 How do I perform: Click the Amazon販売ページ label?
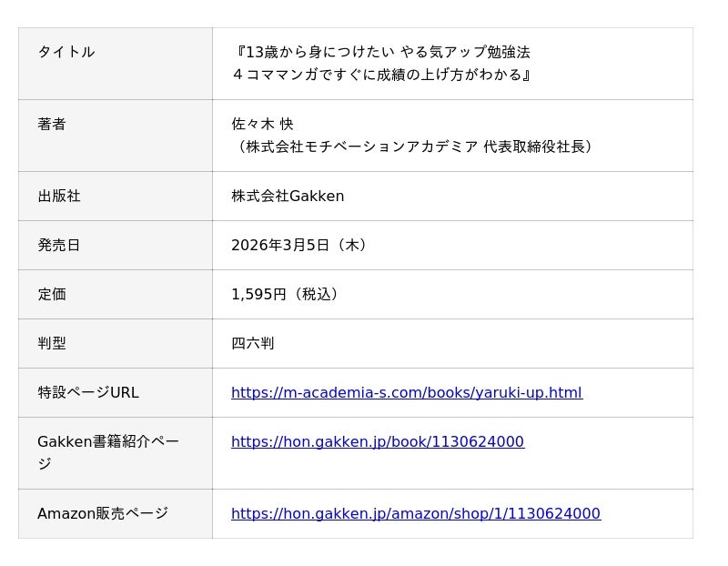tap(103, 514)
